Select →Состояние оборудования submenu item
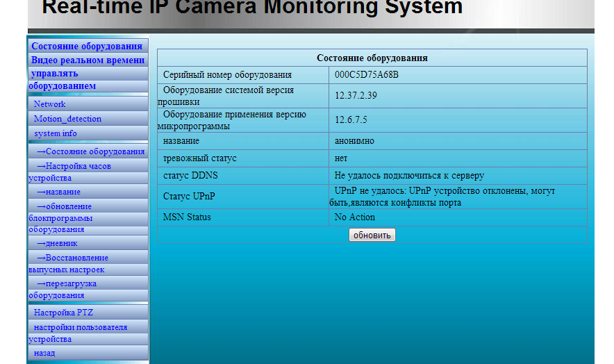614x364 pixels. pyautogui.click(x=90, y=151)
